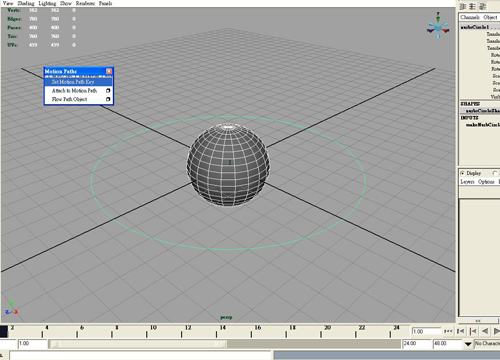Click the range slider right end handle
The height and width of the screenshot is (360, 500).
[223, 344]
